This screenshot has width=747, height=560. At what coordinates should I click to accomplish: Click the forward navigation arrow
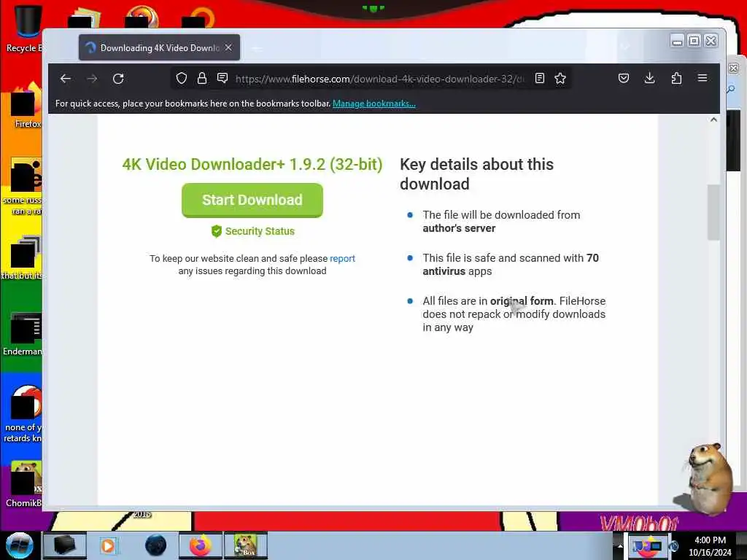(x=92, y=79)
